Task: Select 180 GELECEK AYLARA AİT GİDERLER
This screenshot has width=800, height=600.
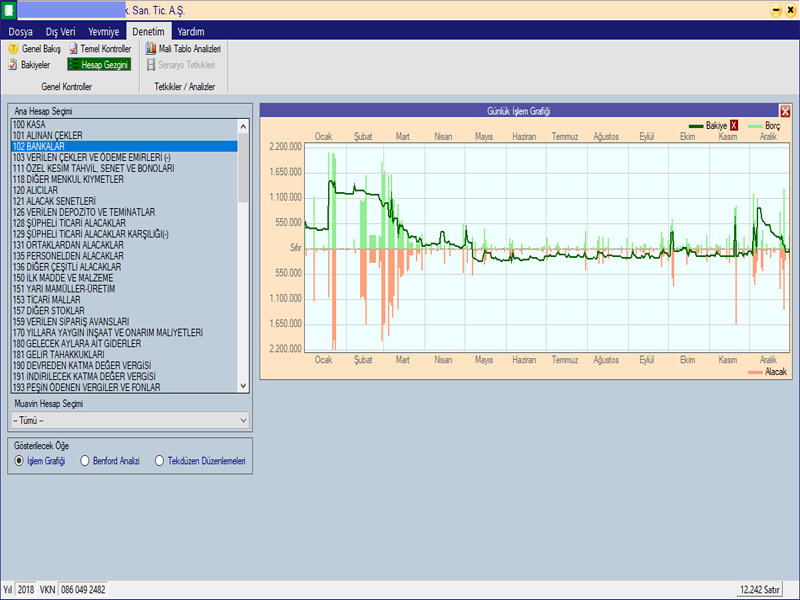Action: tap(124, 344)
